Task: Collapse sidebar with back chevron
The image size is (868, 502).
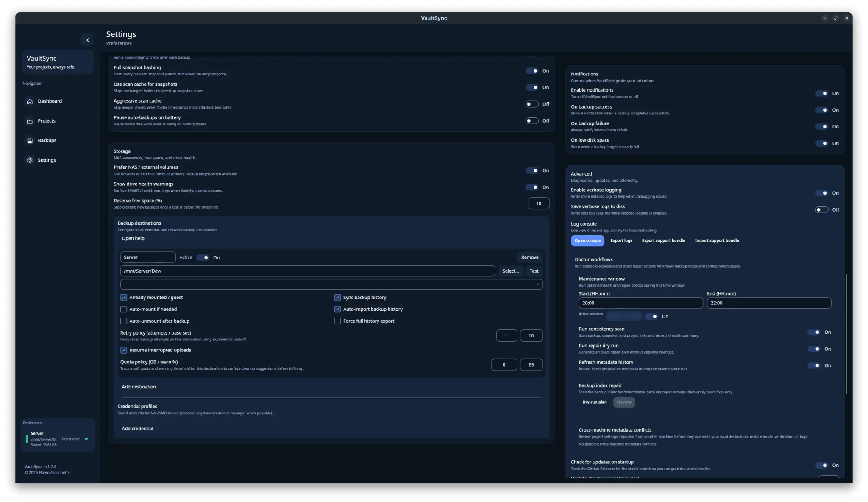Action: tap(87, 40)
